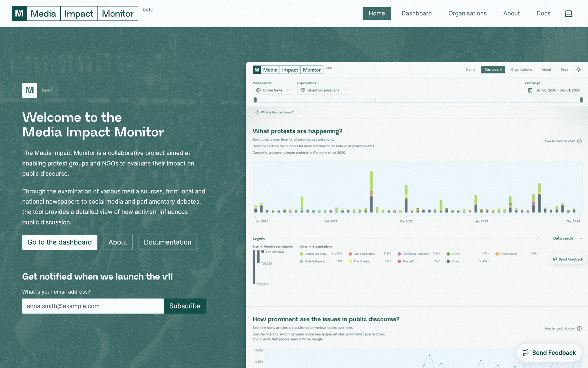Open the Dashboard nav item
The height and width of the screenshot is (368, 588).
(x=416, y=13)
